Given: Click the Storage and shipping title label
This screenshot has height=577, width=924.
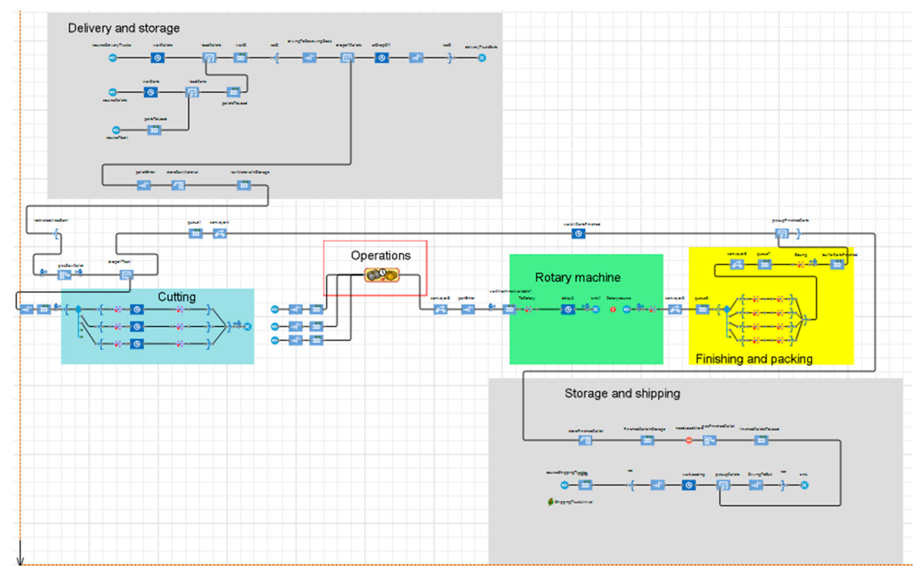Looking at the screenshot, I should click(622, 394).
